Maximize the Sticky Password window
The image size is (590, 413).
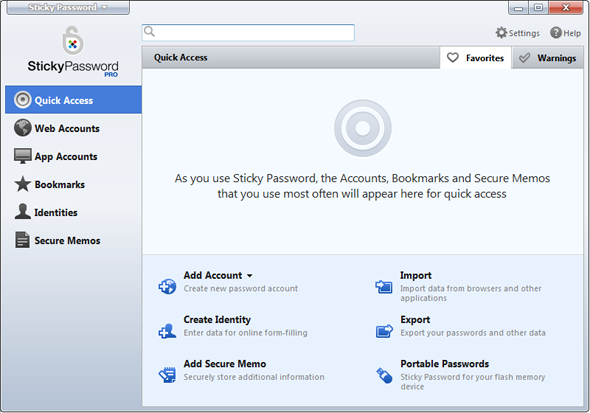click(x=538, y=8)
